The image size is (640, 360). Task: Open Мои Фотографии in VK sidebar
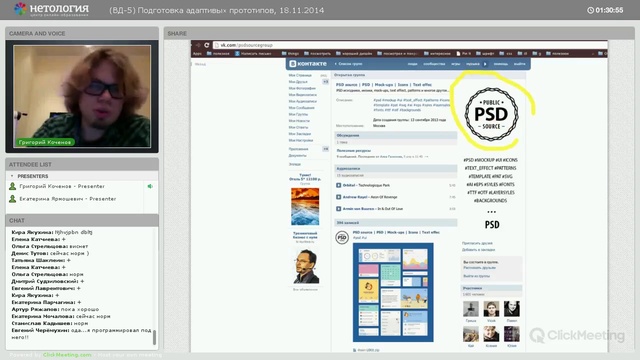pos(302,88)
